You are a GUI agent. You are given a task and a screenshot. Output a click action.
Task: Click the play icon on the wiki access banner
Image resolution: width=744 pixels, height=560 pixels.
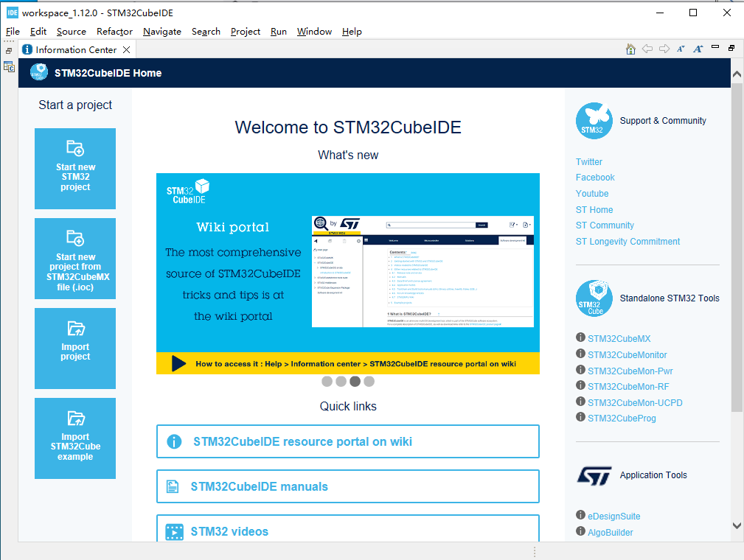click(x=176, y=364)
